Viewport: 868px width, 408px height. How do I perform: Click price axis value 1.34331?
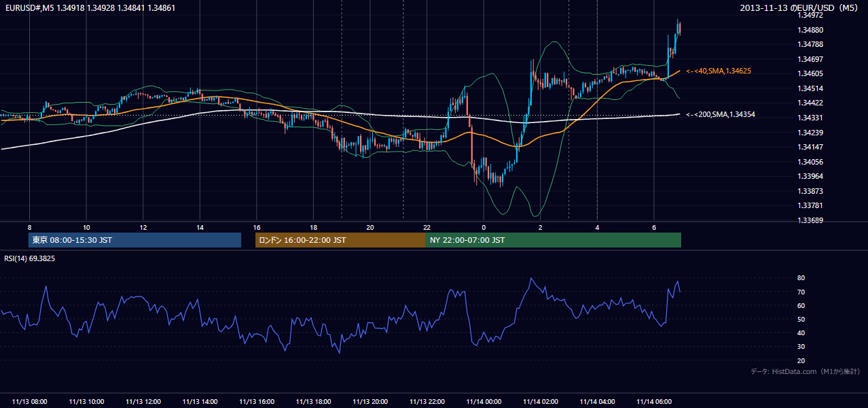click(810, 118)
